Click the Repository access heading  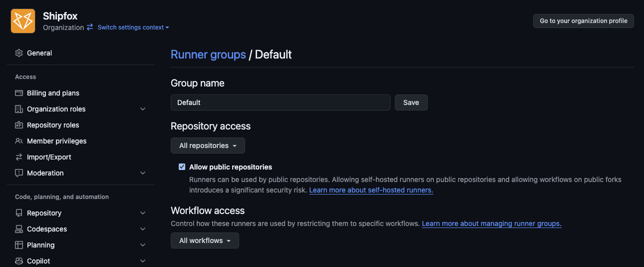click(211, 126)
